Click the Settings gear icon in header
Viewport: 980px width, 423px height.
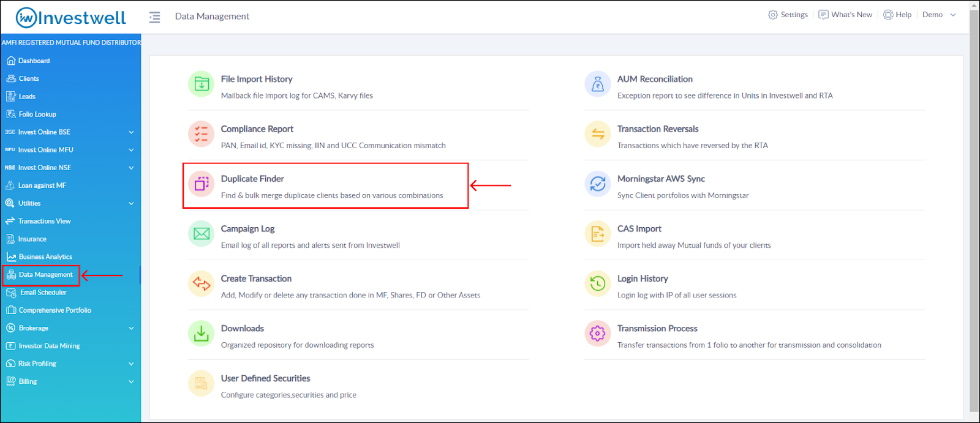(x=773, y=15)
